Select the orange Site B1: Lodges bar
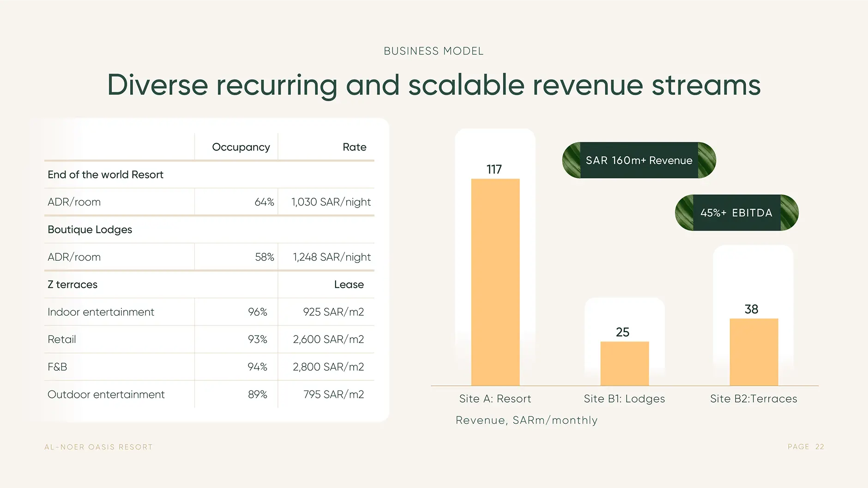The width and height of the screenshot is (868, 488). (624, 363)
